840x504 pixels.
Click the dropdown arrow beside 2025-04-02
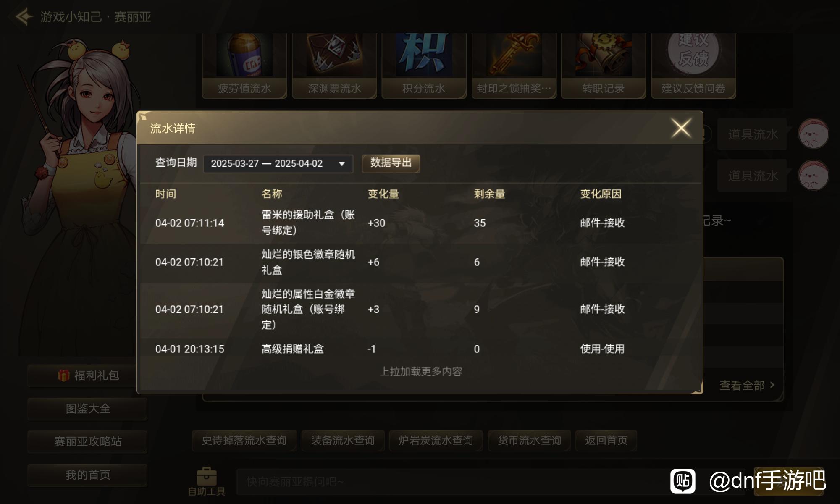point(342,164)
